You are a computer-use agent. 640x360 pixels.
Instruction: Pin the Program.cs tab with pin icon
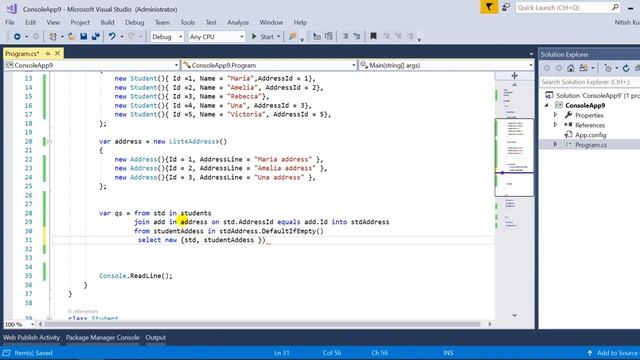click(48, 53)
